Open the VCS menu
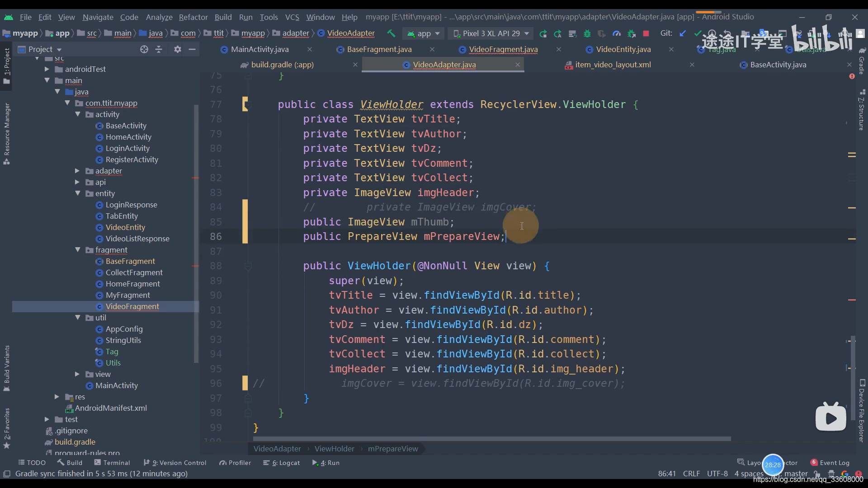Image resolution: width=868 pixels, height=488 pixels. tap(292, 17)
